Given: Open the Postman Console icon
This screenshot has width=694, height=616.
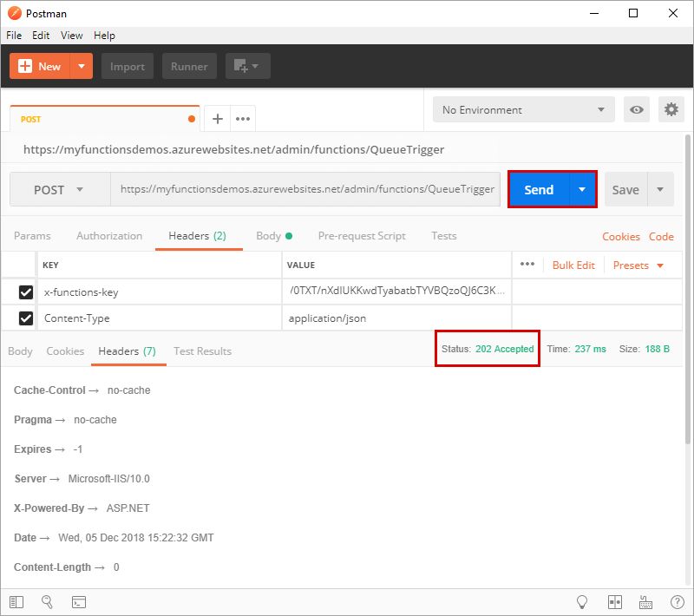Looking at the screenshot, I should click(x=79, y=602).
